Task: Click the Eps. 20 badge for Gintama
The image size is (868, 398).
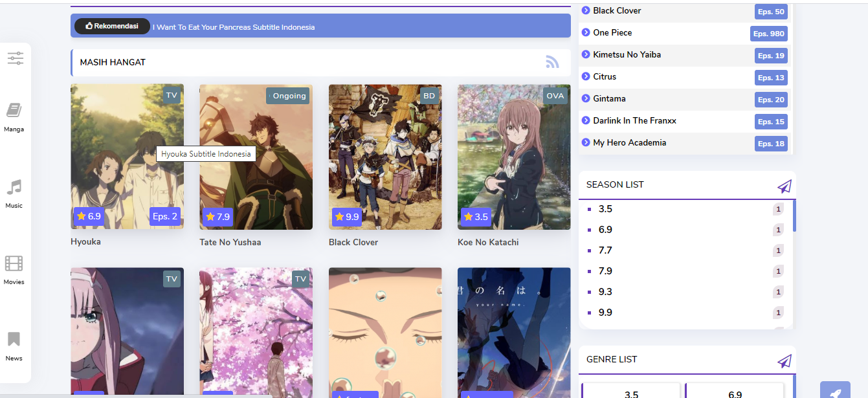Action: click(x=771, y=100)
